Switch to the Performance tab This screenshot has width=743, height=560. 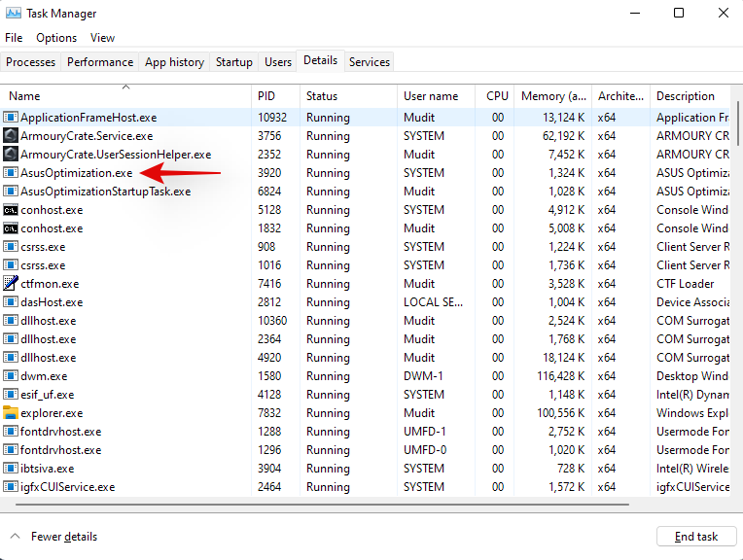click(100, 62)
